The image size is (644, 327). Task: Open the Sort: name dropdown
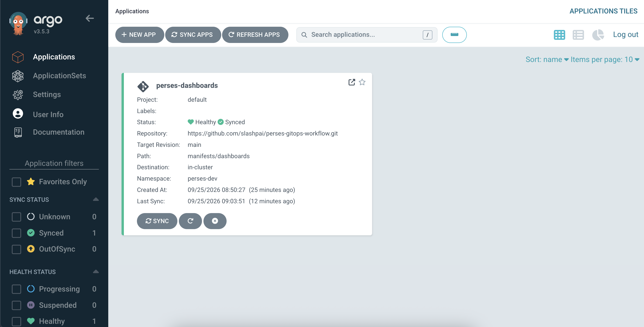tap(547, 59)
